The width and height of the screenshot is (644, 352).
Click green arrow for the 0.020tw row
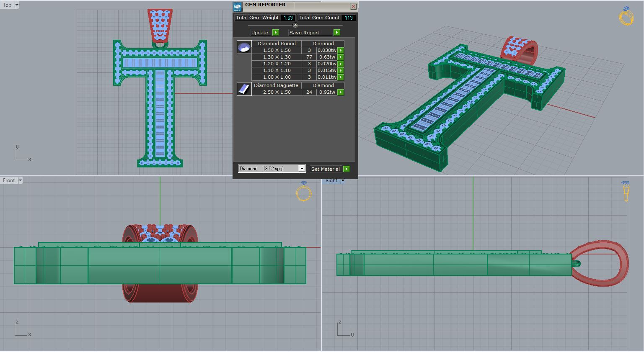click(341, 64)
